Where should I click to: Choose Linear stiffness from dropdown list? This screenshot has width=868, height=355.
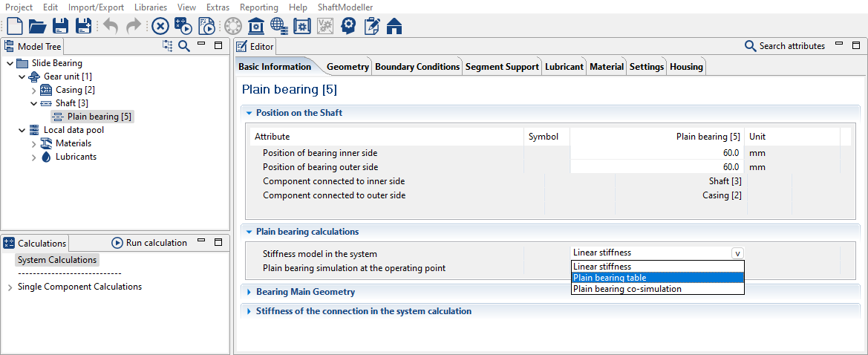pyautogui.click(x=658, y=267)
